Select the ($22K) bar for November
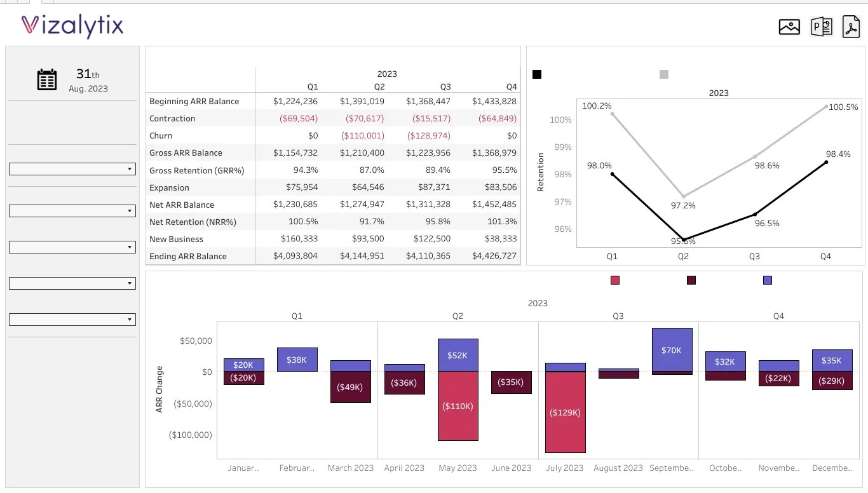The height and width of the screenshot is (493, 868). [x=779, y=379]
